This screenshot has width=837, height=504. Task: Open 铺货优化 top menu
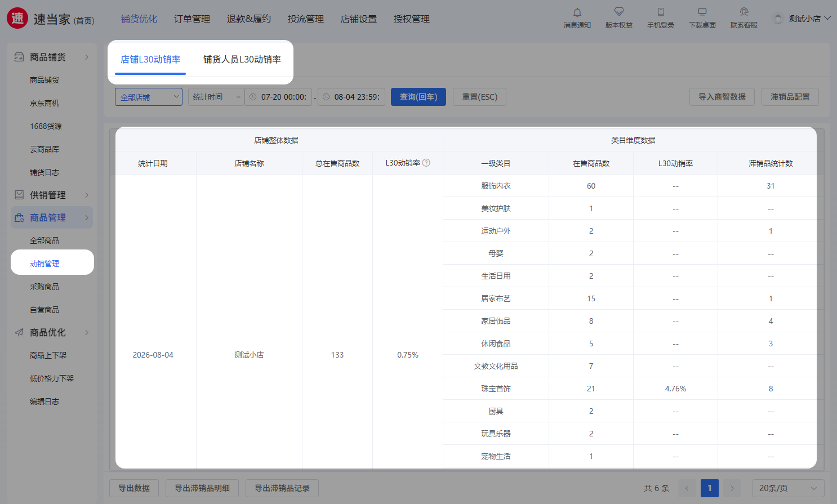139,19
